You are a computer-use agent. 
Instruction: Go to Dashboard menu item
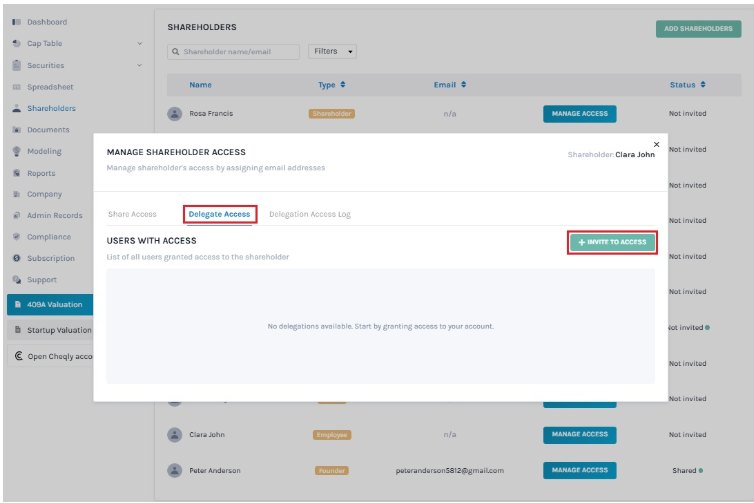pos(47,22)
